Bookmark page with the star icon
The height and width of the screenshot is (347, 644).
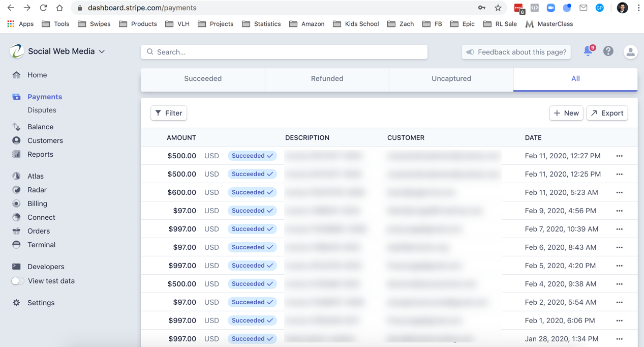(498, 8)
